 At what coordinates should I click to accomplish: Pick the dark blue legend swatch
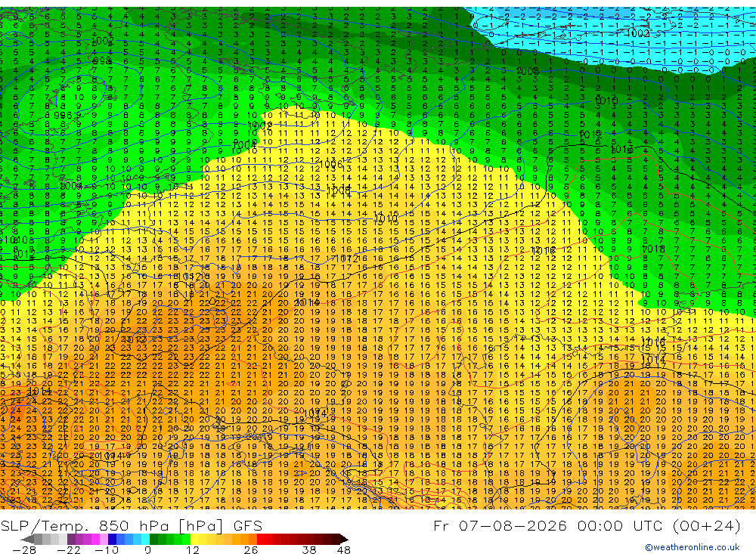click(x=112, y=539)
